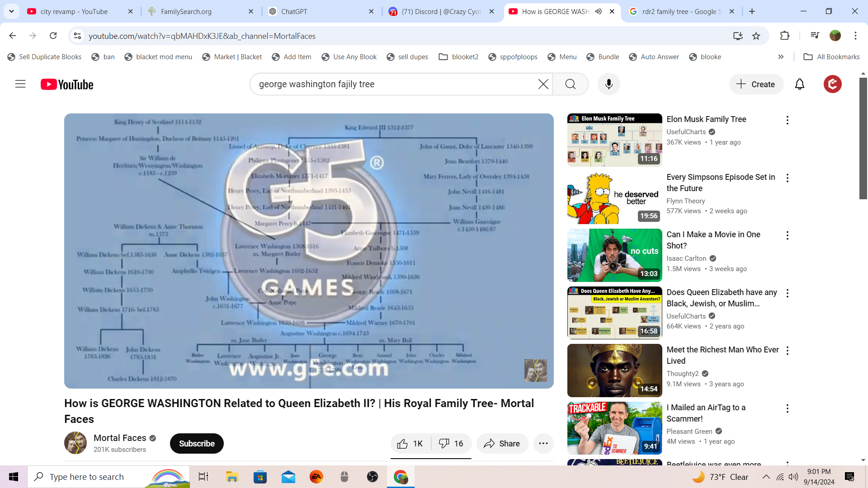Viewport: 868px width, 488px height.
Task: Expand more actions ellipsis under video
Action: [x=543, y=444]
